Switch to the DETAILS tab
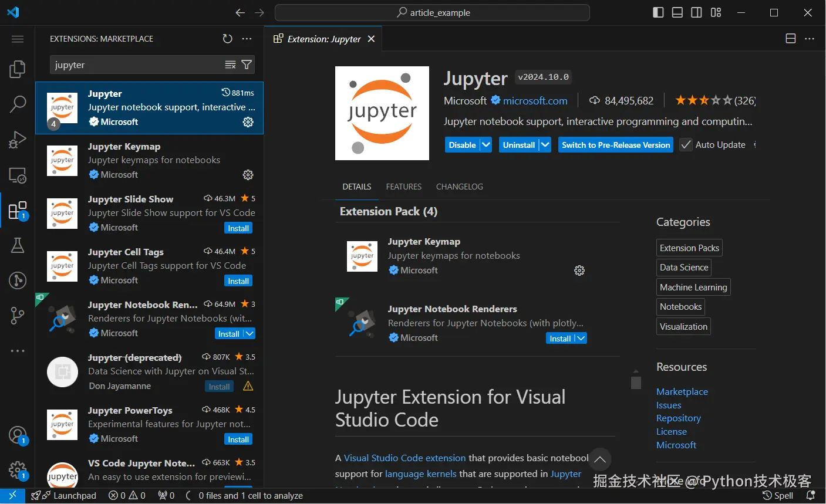This screenshot has height=504, width=826. (357, 187)
